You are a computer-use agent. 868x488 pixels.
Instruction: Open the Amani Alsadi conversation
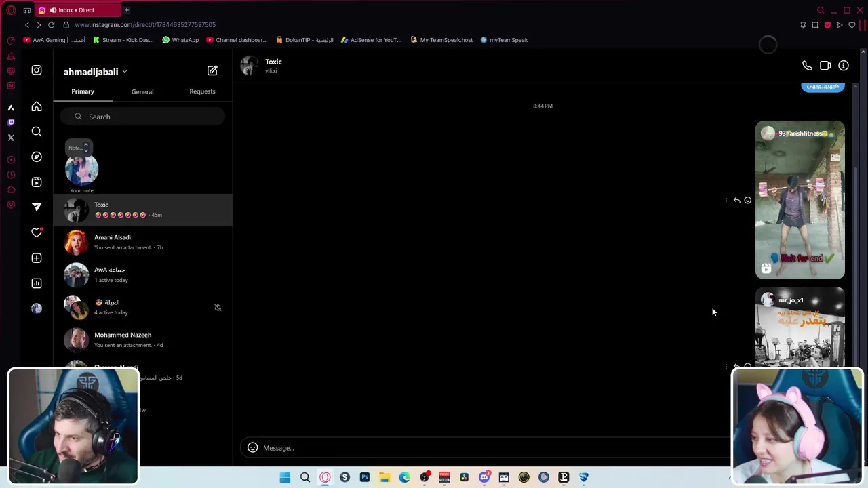tap(143, 243)
